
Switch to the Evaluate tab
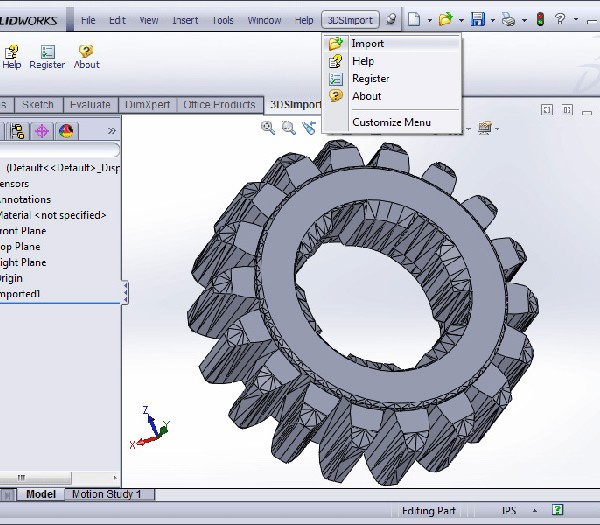[90, 105]
